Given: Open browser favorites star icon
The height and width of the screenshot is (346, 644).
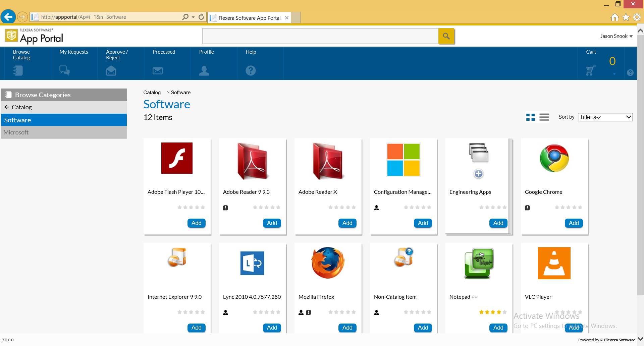Looking at the screenshot, I should click(x=626, y=17).
